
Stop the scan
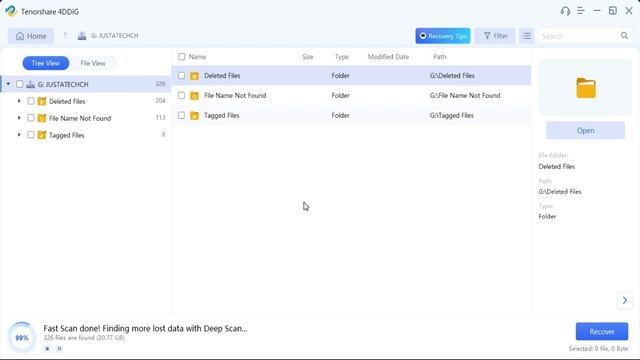click(x=47, y=349)
